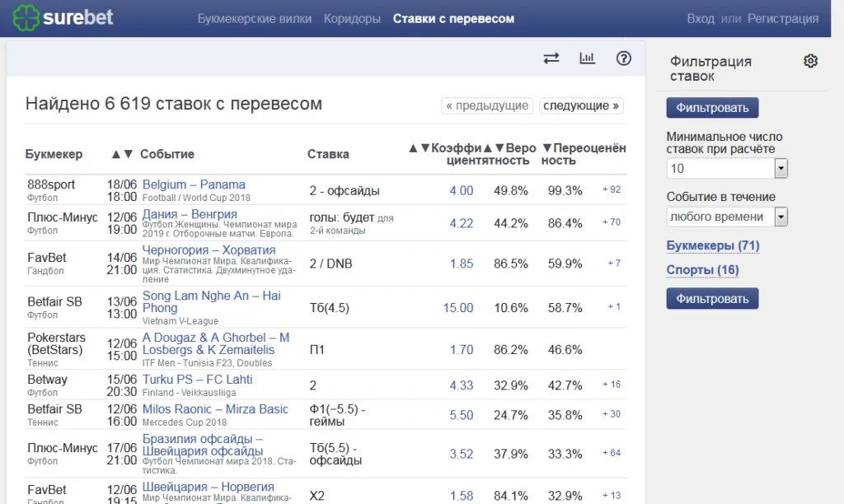The image size is (844, 504).
Task: Click the 5.50 odds link
Action: [x=462, y=415]
